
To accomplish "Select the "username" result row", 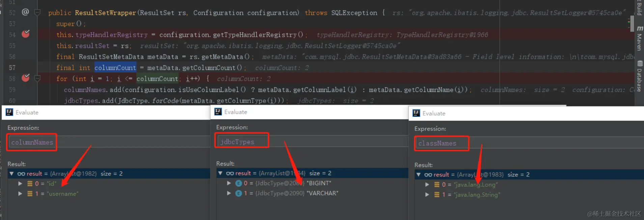I will click(109, 194).
